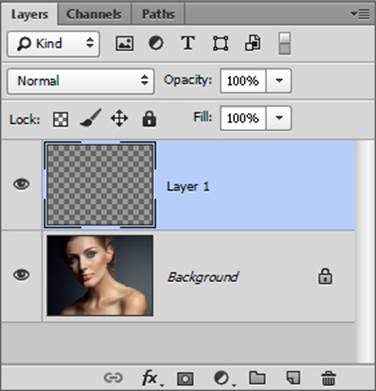The height and width of the screenshot is (391, 376).
Task: Filter for type layers icon
Action: click(188, 43)
